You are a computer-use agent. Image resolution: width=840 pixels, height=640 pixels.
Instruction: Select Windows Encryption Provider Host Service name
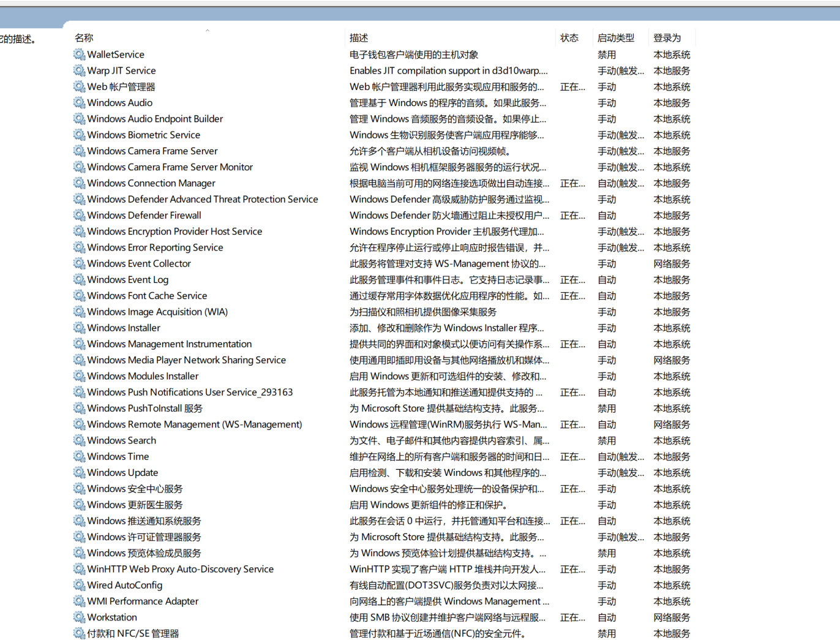tap(174, 232)
